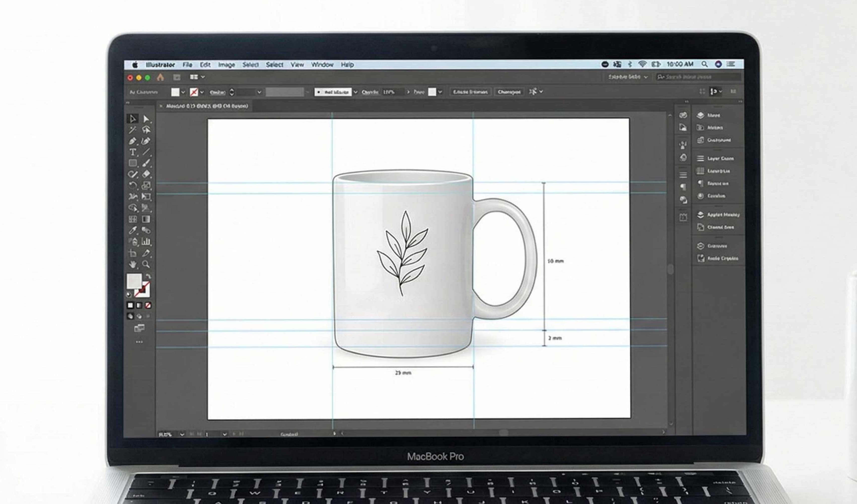Select the Rectangle shape tool
This screenshot has height=504, width=857.
[133, 163]
